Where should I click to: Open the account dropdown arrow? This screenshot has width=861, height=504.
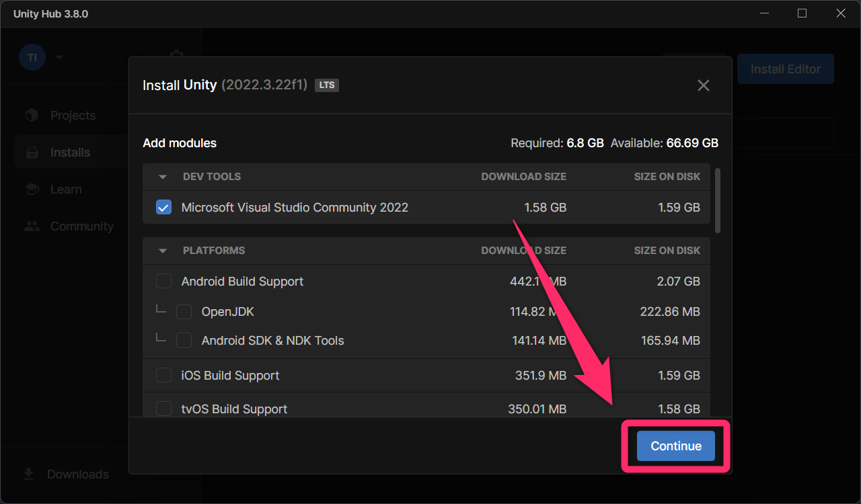click(x=59, y=58)
